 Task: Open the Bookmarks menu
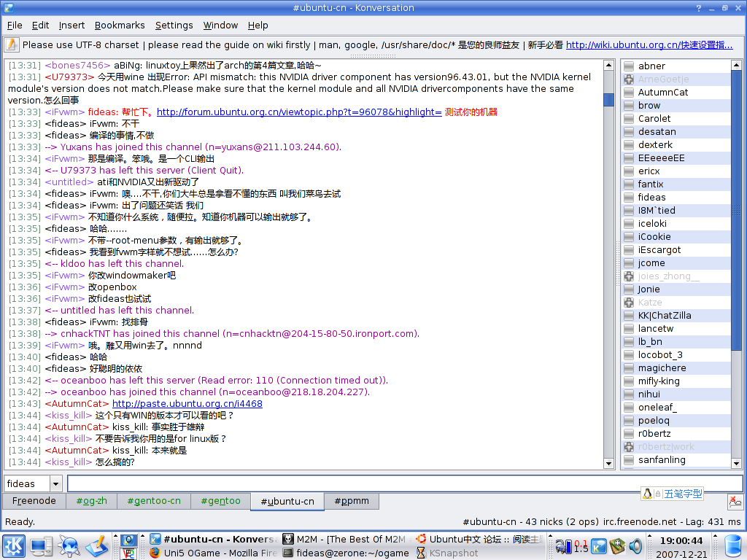click(120, 26)
